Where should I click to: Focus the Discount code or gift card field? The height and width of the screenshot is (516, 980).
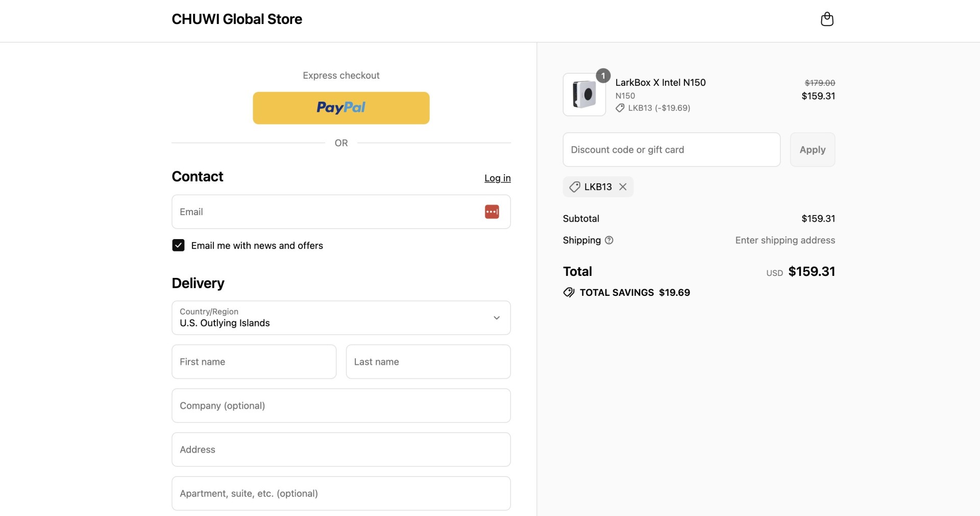(671, 150)
